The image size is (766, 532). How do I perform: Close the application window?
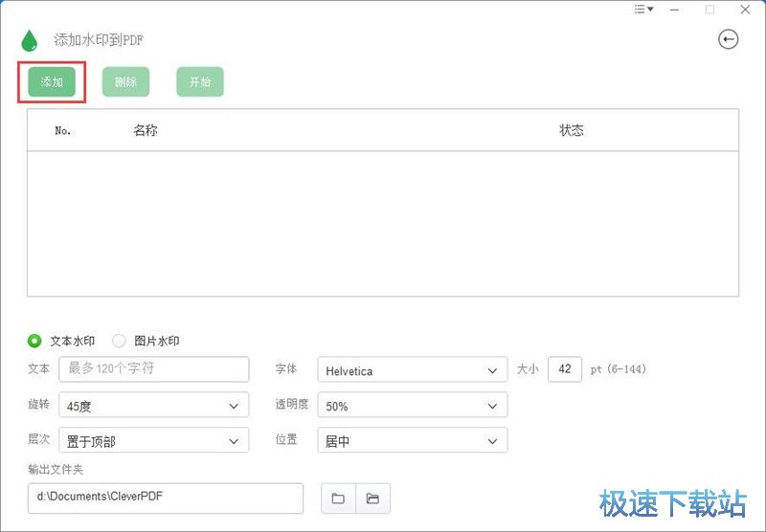tap(745, 10)
